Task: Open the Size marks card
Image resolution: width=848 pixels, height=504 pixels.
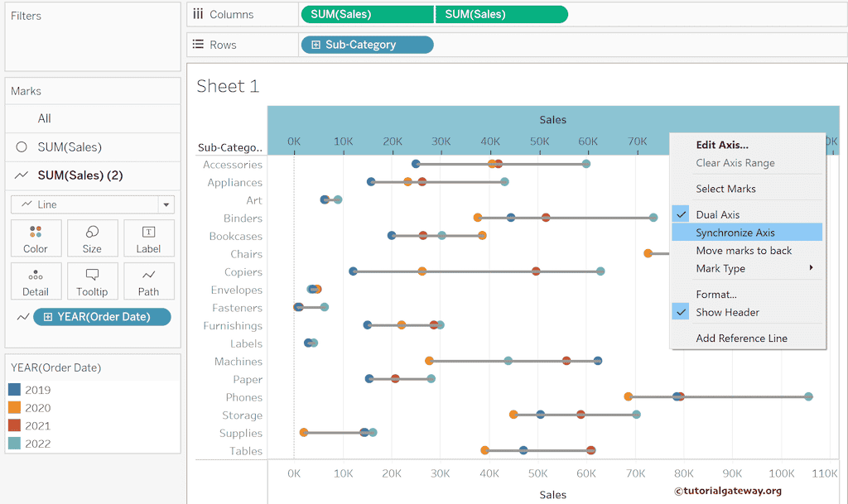Action: 92,238
